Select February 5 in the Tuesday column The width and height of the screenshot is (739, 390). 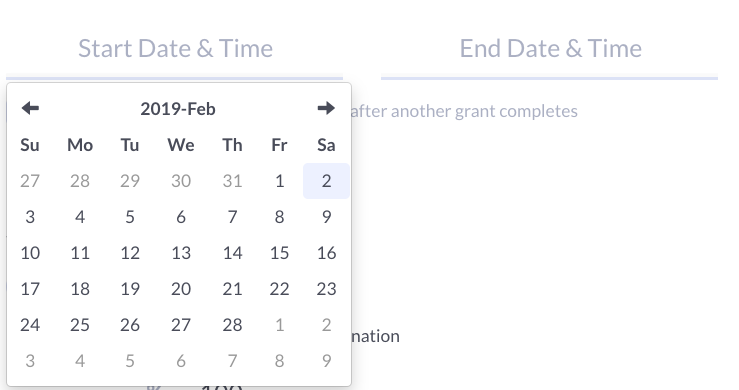(x=130, y=217)
